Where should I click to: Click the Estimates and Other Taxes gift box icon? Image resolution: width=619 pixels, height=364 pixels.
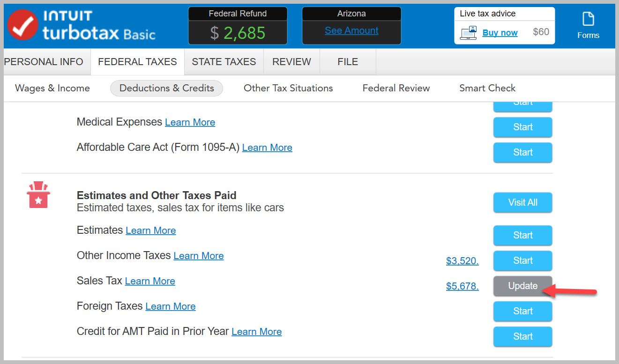(38, 194)
